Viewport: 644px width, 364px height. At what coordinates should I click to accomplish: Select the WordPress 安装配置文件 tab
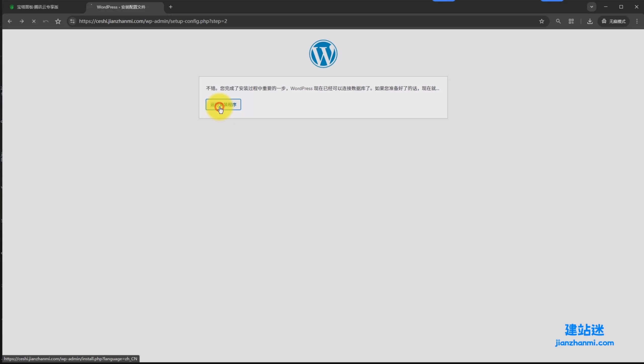pos(121,7)
